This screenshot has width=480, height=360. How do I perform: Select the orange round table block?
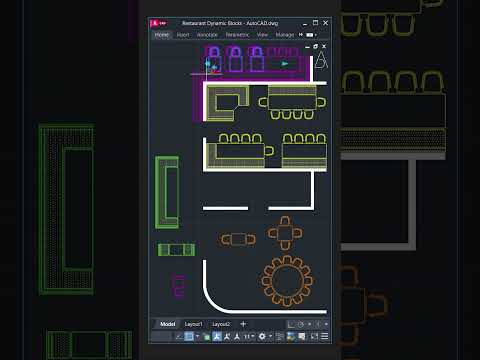[x=286, y=281]
